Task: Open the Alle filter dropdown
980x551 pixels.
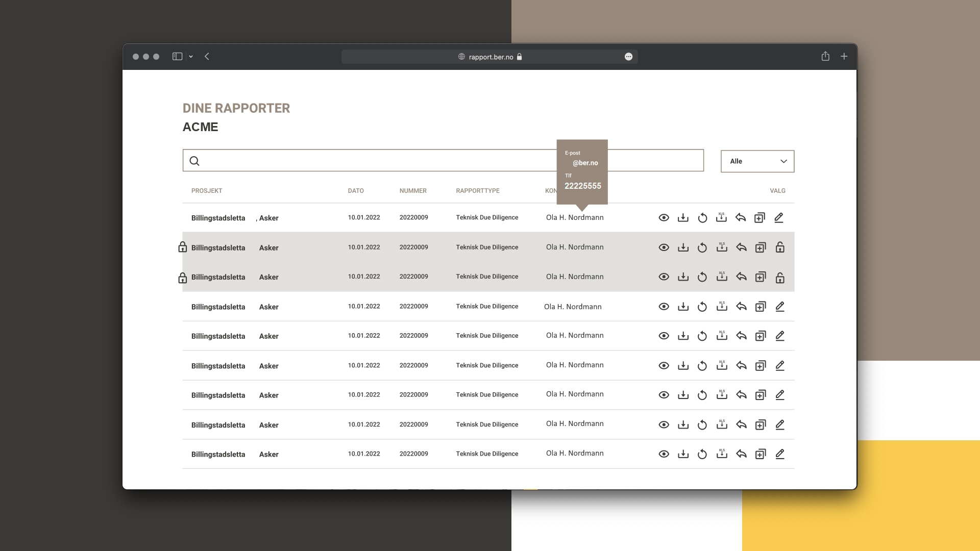Action: click(x=757, y=161)
